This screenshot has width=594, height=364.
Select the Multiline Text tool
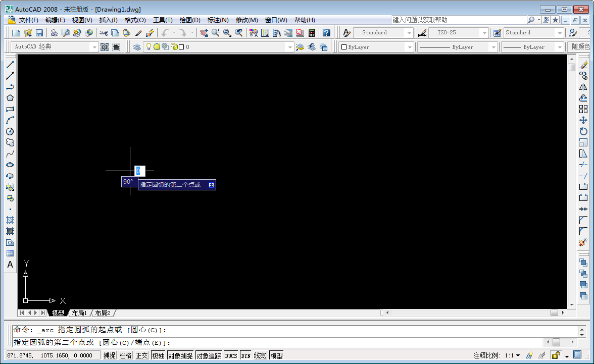[x=10, y=264]
